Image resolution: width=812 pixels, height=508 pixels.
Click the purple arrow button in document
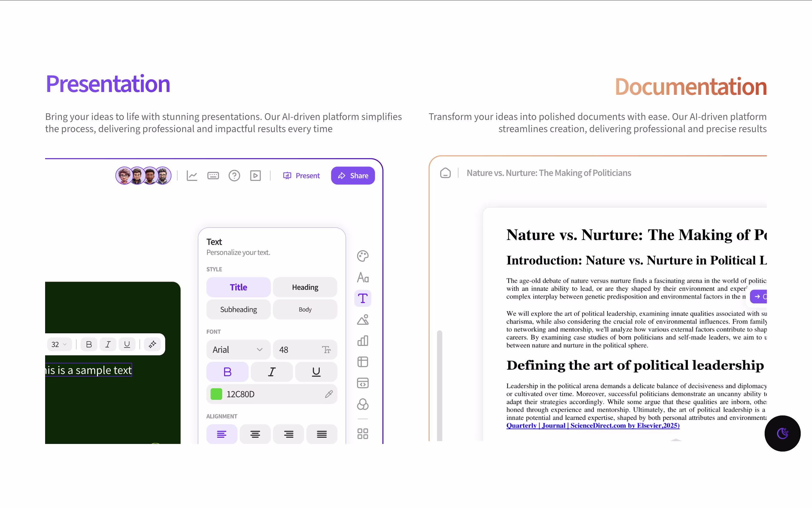coord(759,297)
